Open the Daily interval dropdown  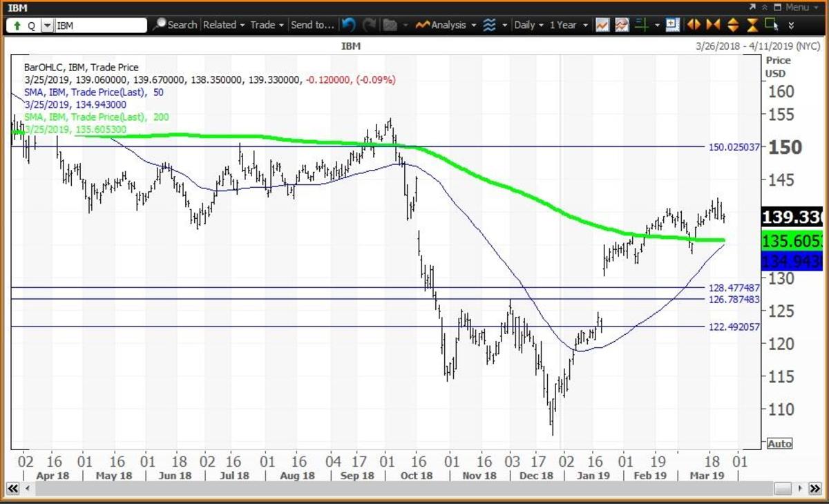coord(529,25)
